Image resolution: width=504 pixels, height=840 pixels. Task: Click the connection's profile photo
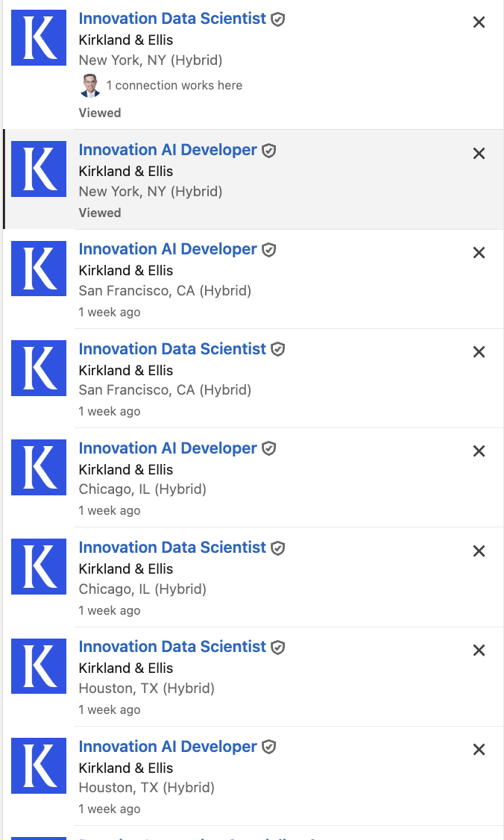pos(89,85)
